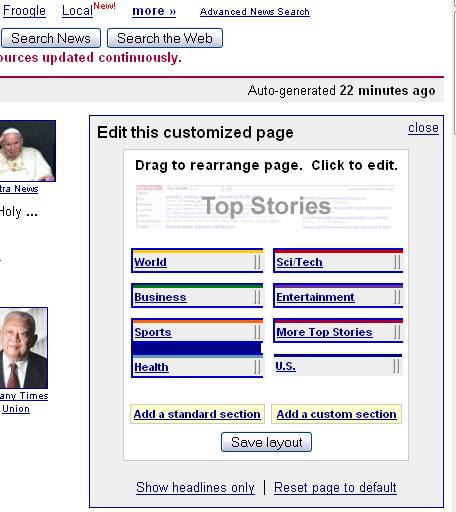Image resolution: width=456 pixels, height=512 pixels.
Task: Click the Top Stories preview thumbnail
Action: (x=266, y=207)
